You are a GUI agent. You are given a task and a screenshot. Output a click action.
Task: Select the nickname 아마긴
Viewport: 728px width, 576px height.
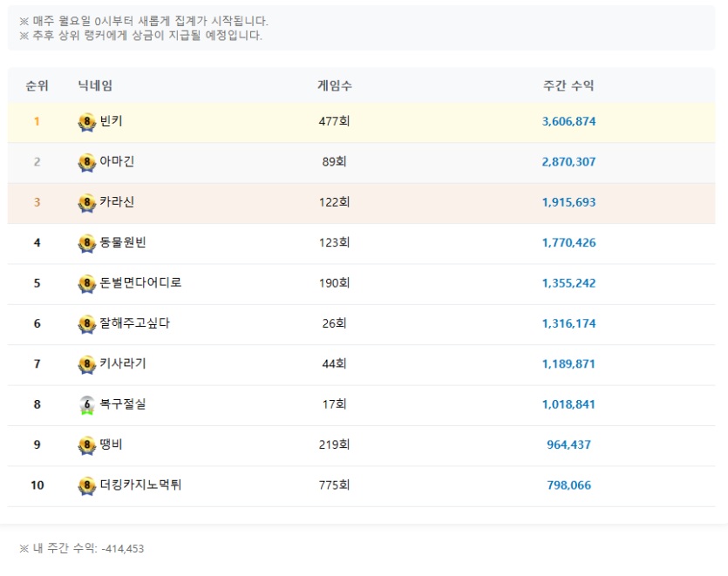click(x=117, y=161)
